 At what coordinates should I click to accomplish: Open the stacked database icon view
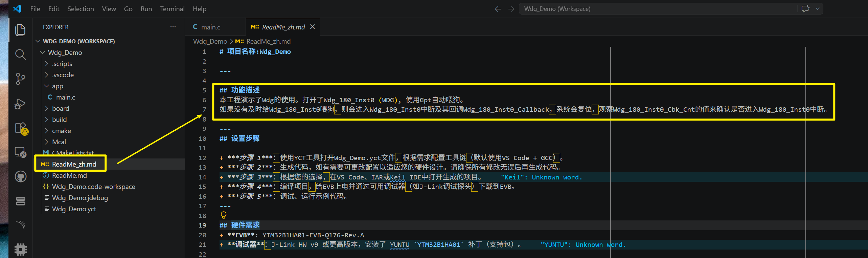click(20, 201)
